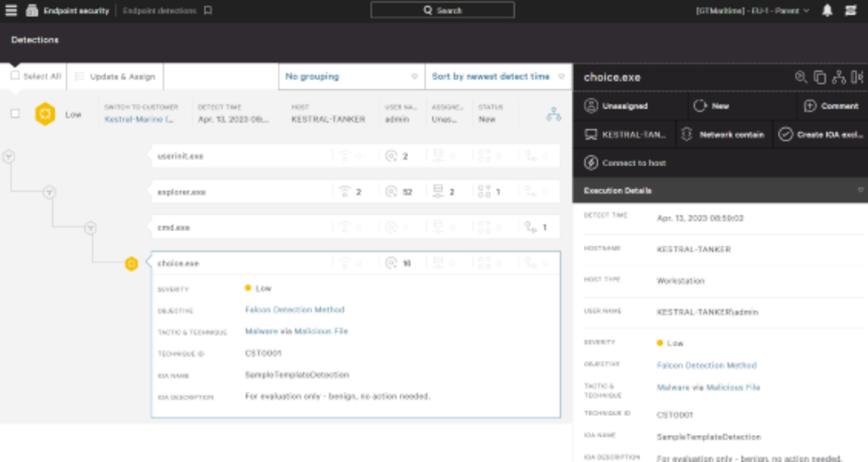
Task: Check the Low severity detection checkbox
Action: (15, 114)
